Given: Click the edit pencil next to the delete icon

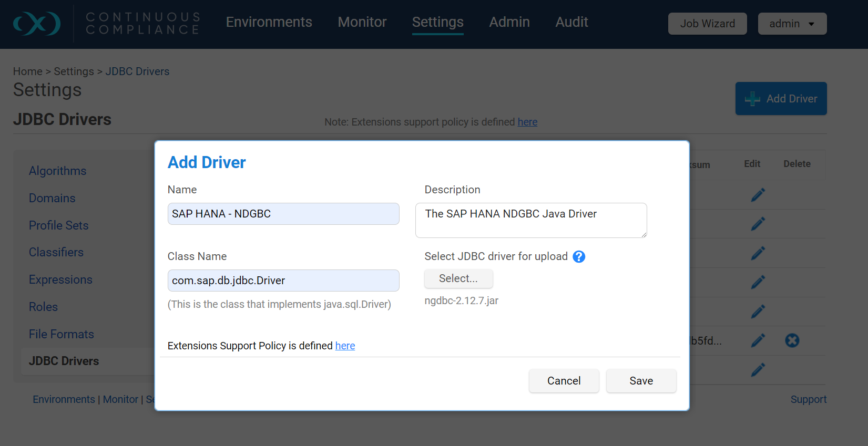Looking at the screenshot, I should coord(758,340).
